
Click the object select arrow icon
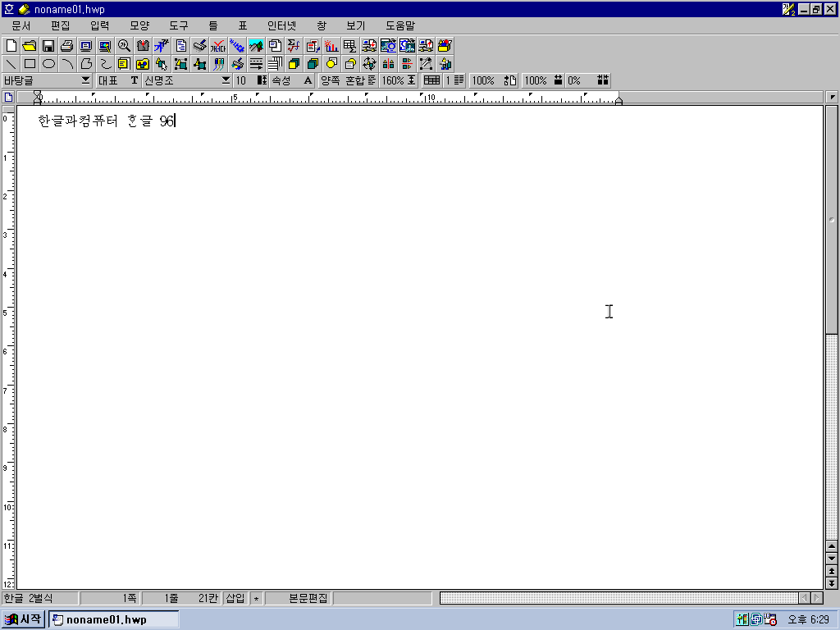click(x=162, y=64)
